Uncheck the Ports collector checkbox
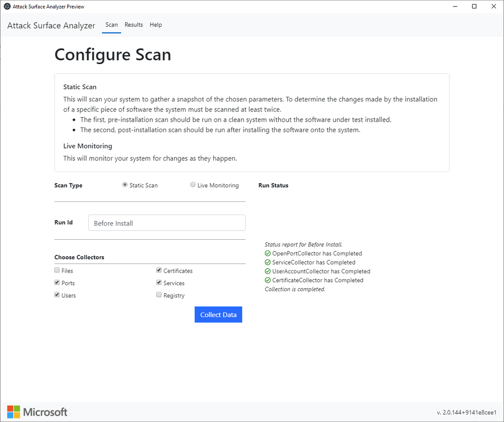The width and height of the screenshot is (504, 422). [x=57, y=282]
